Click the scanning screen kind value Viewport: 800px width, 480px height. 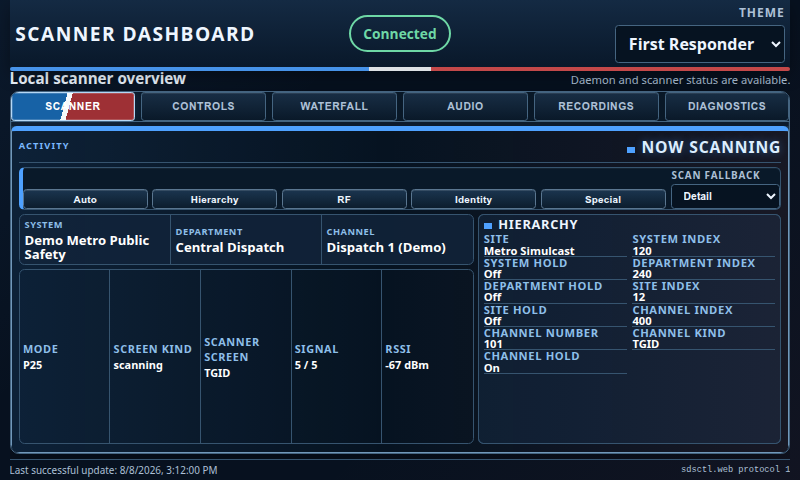(138, 365)
